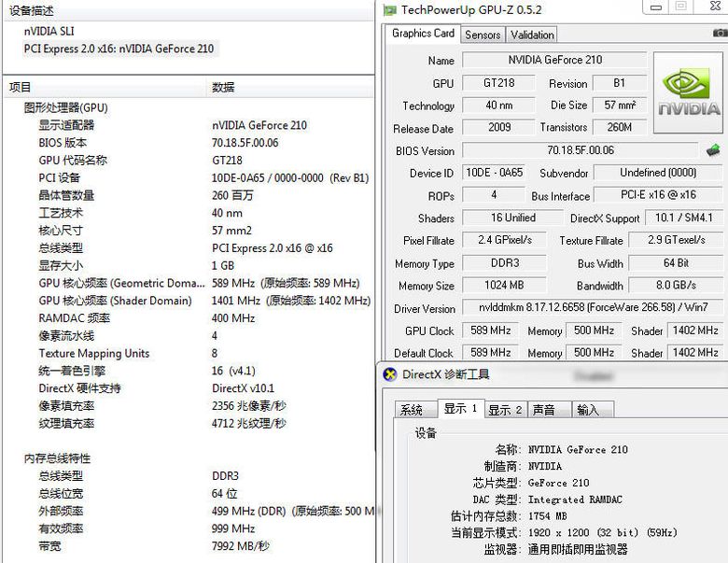The image size is (728, 563).
Task: Click the GPU-Z Name field NVIDIA GeForce 210
Action: click(x=554, y=60)
